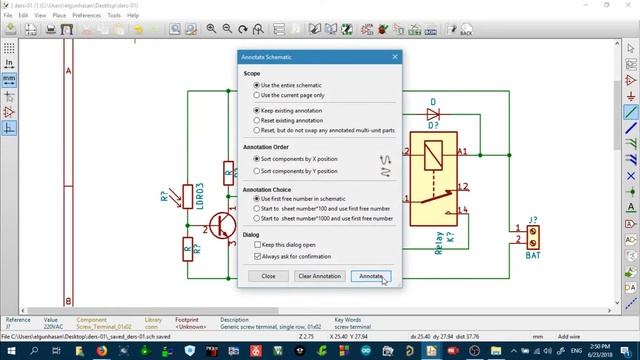Viewport: 640px width, 360px height.
Task: Select the Place net label (A) tool
Action: [x=631, y=207]
